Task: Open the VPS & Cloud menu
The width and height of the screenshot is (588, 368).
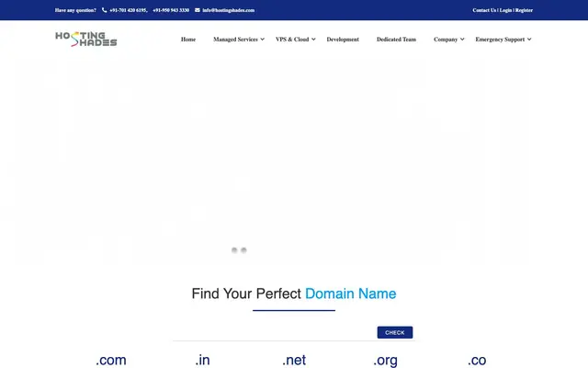Action: [x=292, y=39]
